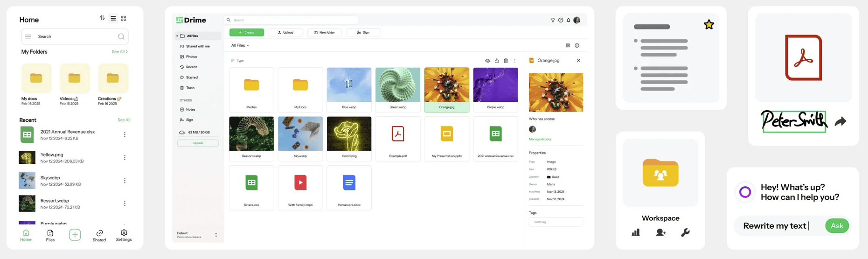Click the Upload button
Screen dimensions: 868x259
pos(285,32)
